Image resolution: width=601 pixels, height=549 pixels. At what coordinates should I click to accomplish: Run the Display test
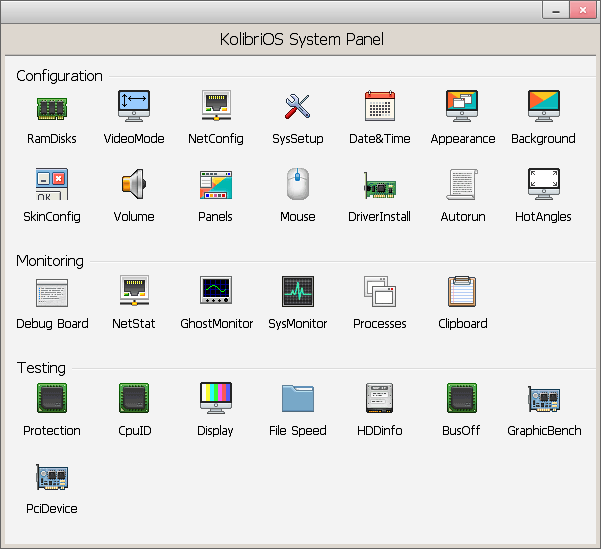(x=216, y=398)
